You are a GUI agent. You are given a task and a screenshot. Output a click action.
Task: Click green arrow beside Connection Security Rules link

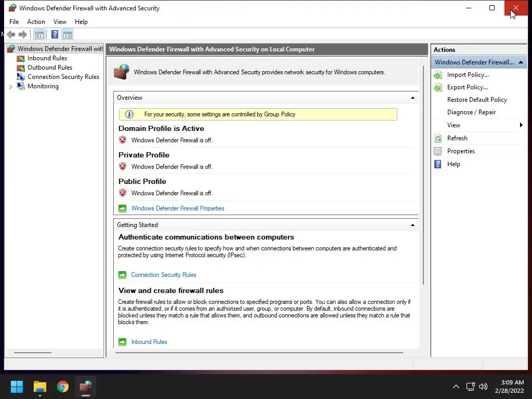click(x=122, y=275)
